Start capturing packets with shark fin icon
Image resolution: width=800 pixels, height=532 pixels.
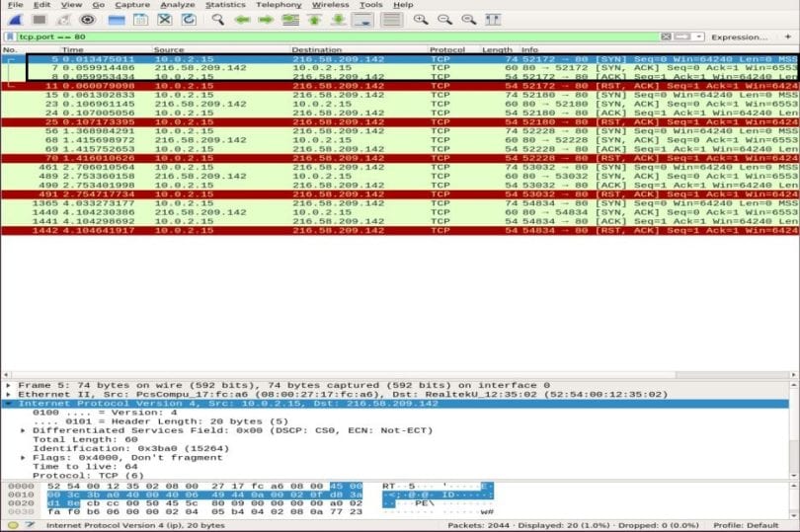(x=15, y=20)
